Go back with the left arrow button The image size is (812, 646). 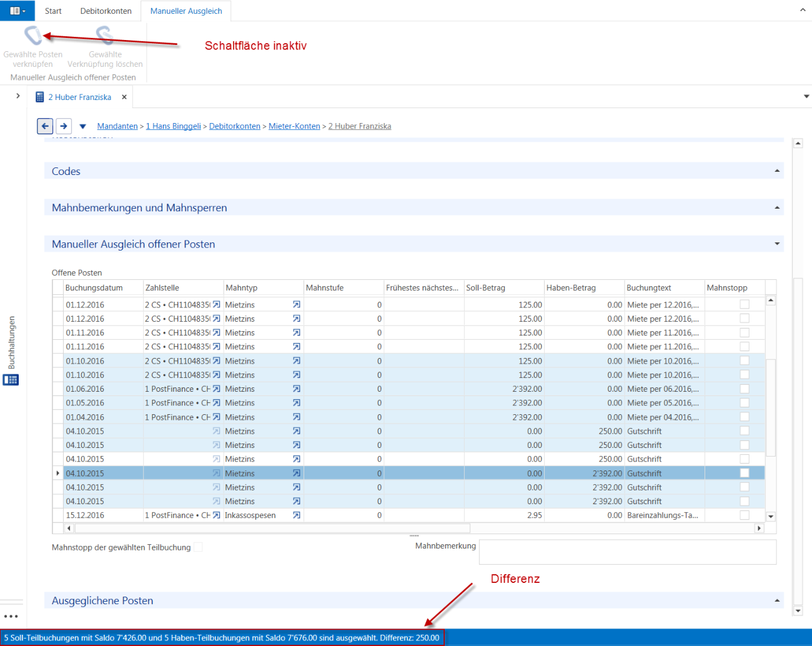pos(45,126)
